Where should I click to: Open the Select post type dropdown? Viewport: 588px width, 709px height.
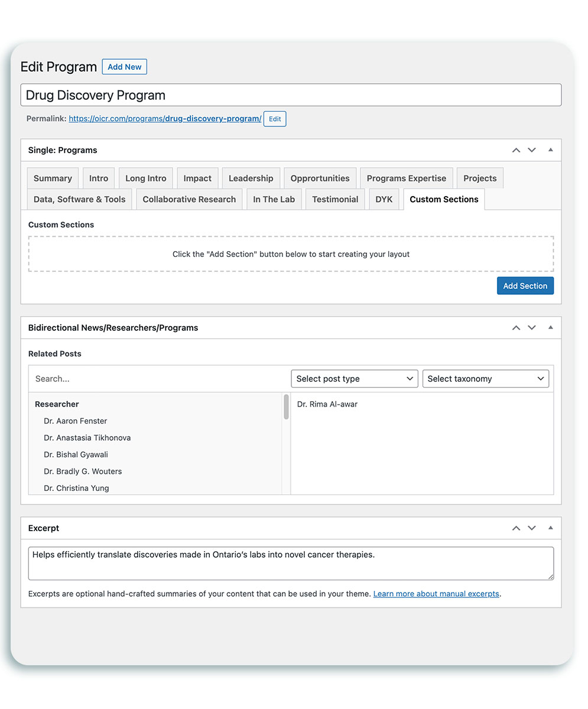354,379
